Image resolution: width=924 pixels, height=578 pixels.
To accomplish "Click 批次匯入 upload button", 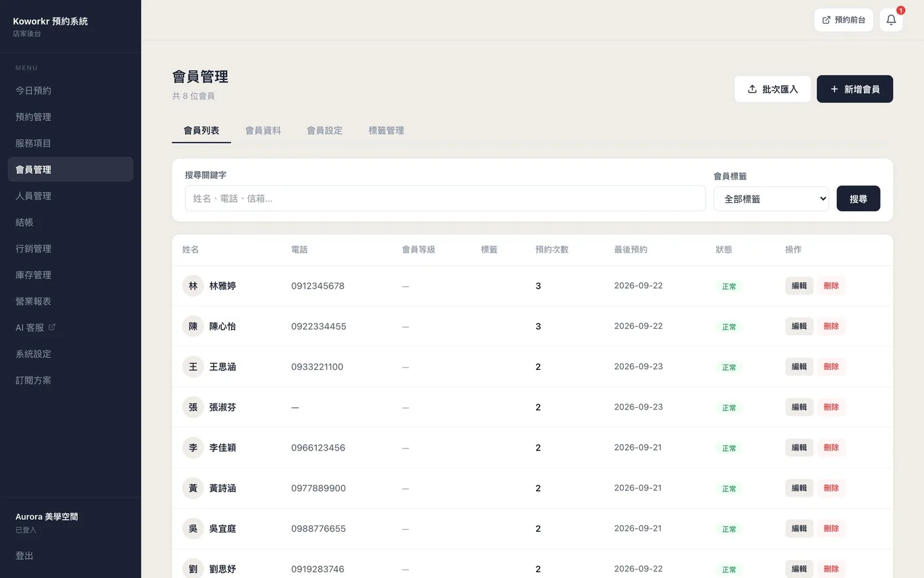I will (773, 89).
